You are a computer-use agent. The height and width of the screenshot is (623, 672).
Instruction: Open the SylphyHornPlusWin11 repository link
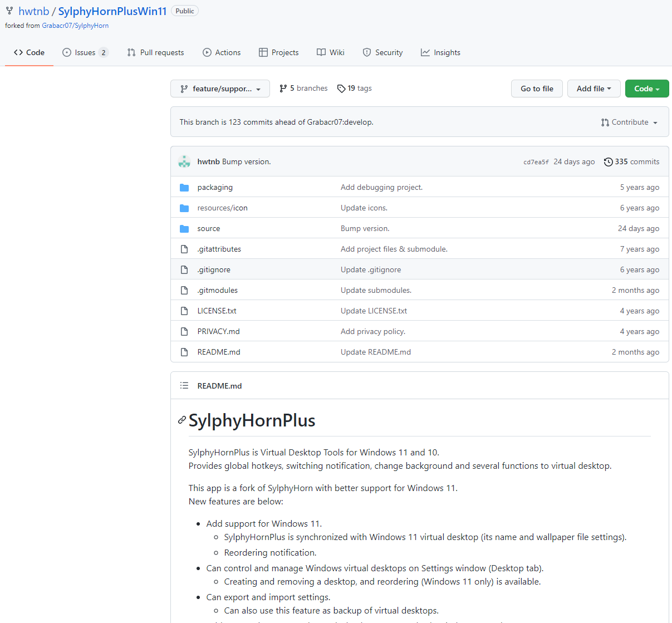coord(112,11)
